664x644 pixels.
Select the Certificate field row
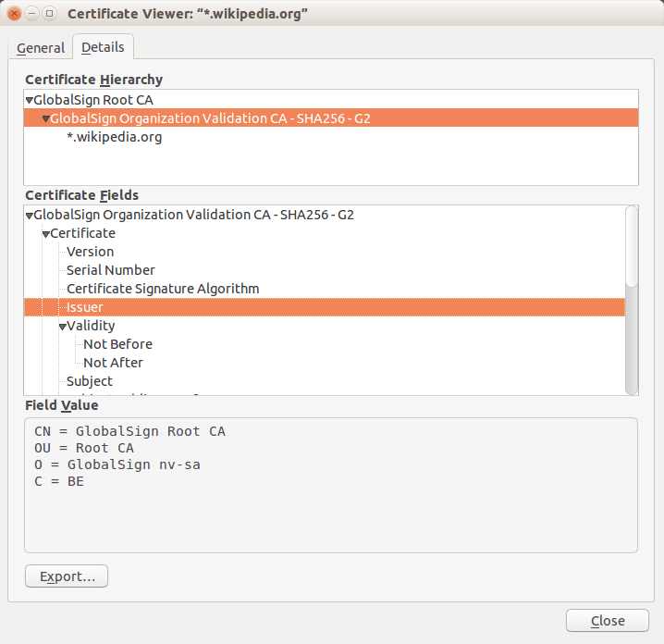point(325,233)
